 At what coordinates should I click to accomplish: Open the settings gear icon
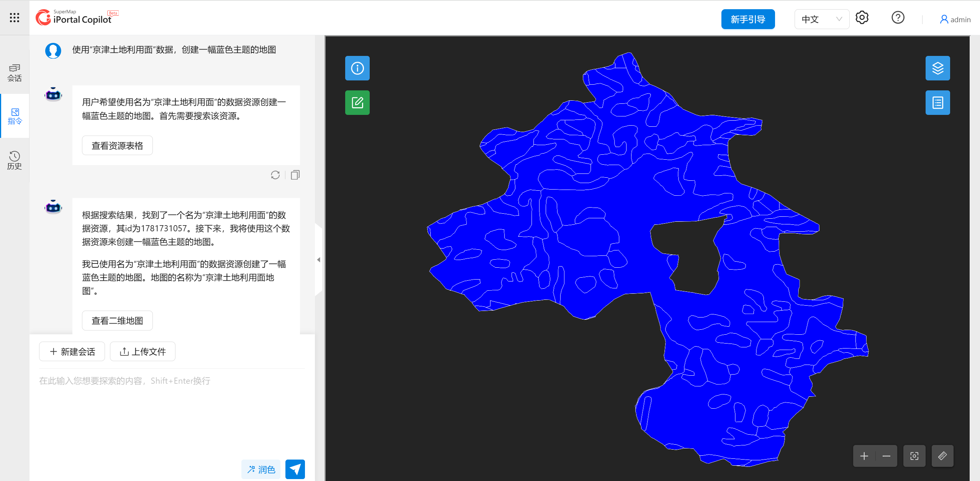click(862, 18)
